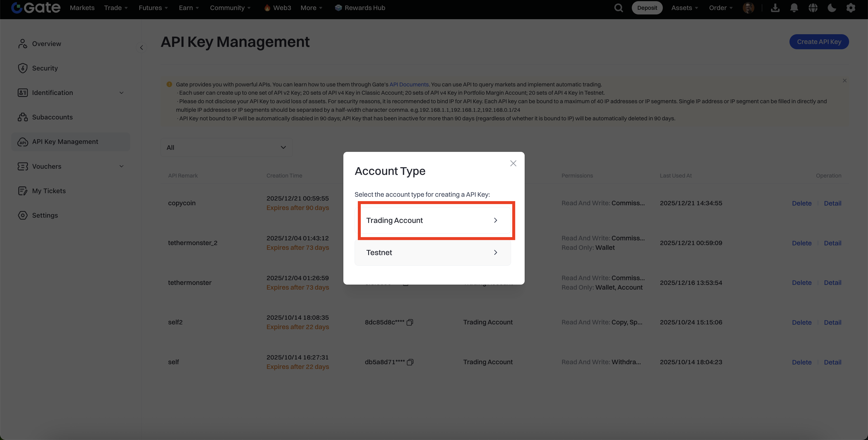This screenshot has height=440, width=868.
Task: Open Security via the shield icon
Action: (22, 68)
